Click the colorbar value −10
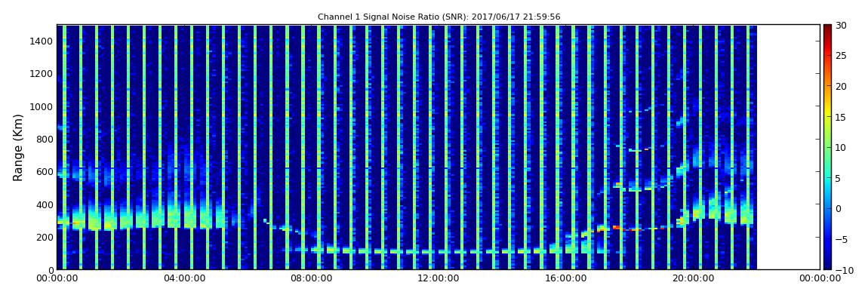868x307 pixels. coord(842,269)
